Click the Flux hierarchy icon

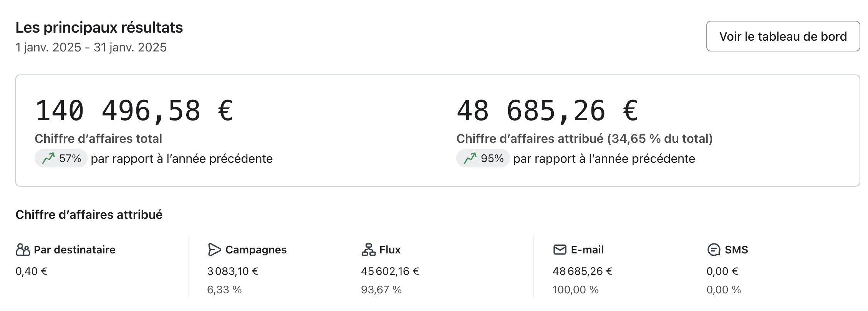pos(368,250)
